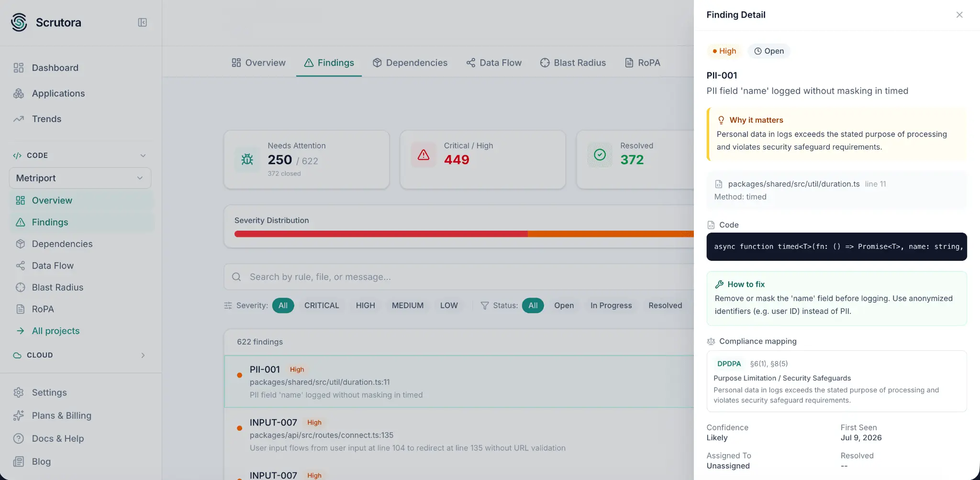
Task: Switch to the Blast Radius tab
Action: [573, 63]
